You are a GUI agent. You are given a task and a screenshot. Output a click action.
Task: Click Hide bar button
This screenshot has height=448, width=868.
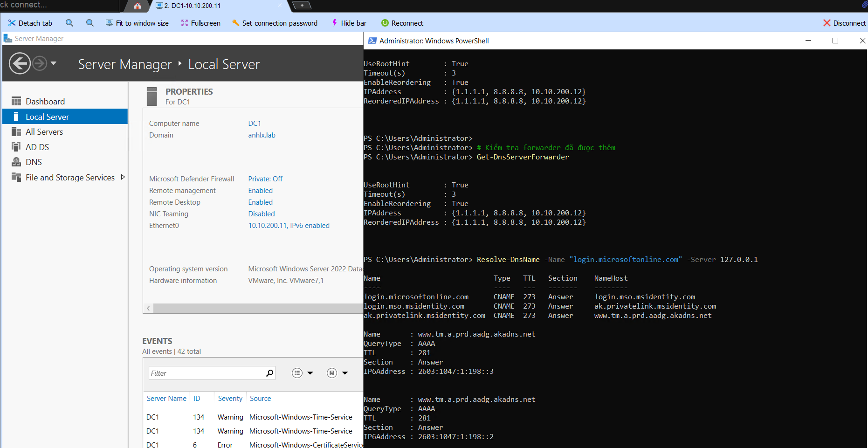click(349, 23)
